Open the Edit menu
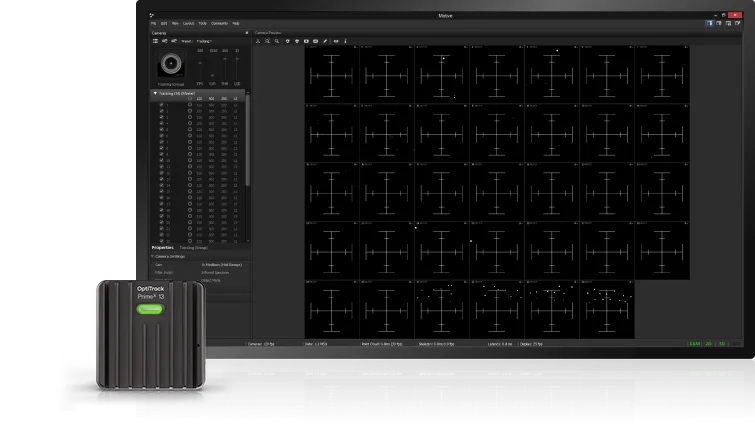Viewport: 755px width, 442px height. click(164, 23)
